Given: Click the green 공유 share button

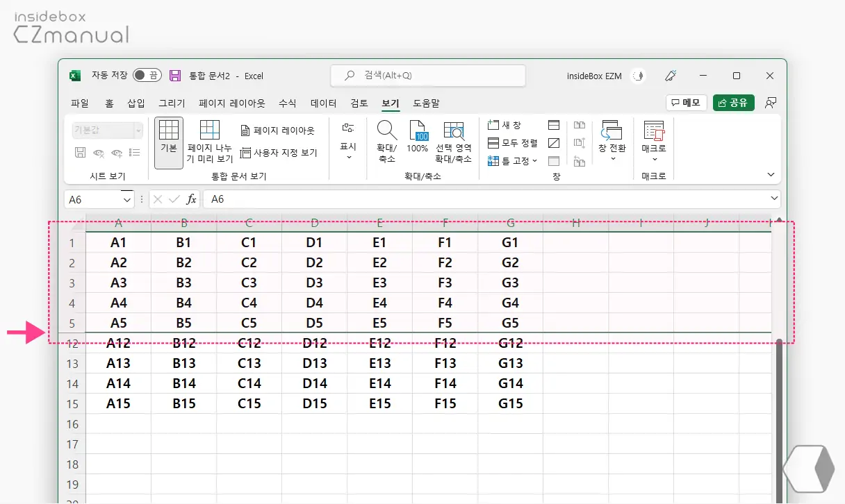Looking at the screenshot, I should pyautogui.click(x=733, y=103).
